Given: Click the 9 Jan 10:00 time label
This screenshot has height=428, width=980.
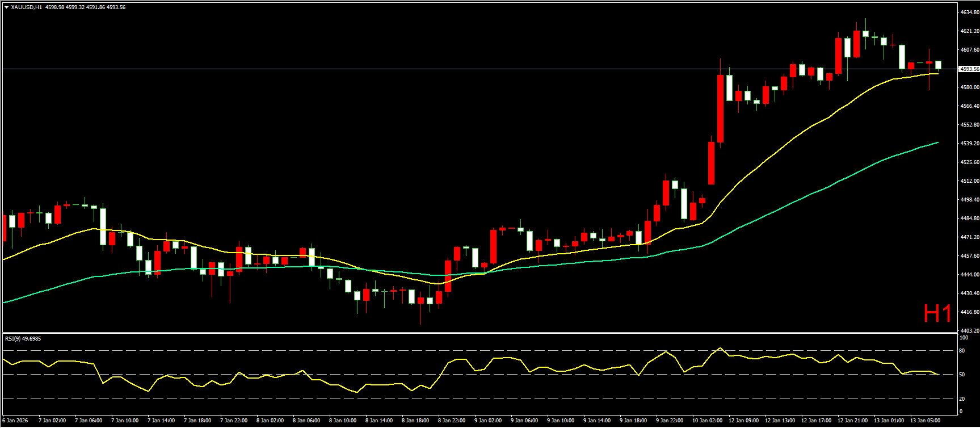Looking at the screenshot, I should click(560, 421).
